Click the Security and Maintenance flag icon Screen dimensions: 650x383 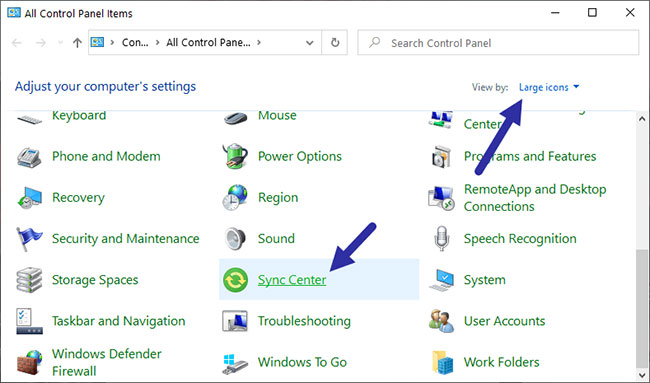click(29, 239)
